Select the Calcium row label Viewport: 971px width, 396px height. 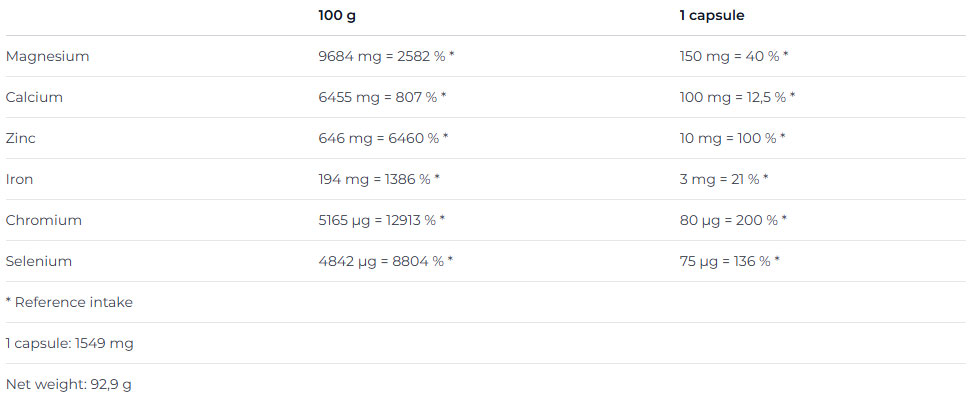pyautogui.click(x=34, y=97)
